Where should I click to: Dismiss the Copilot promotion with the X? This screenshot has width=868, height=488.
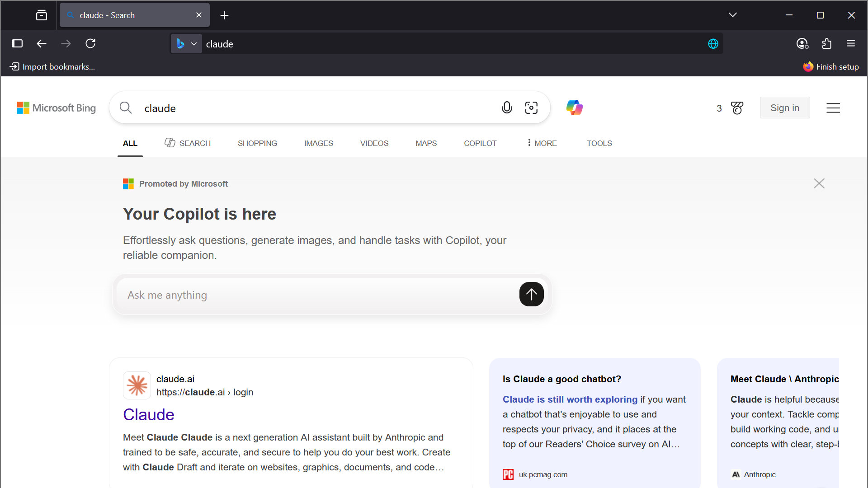[x=819, y=183]
